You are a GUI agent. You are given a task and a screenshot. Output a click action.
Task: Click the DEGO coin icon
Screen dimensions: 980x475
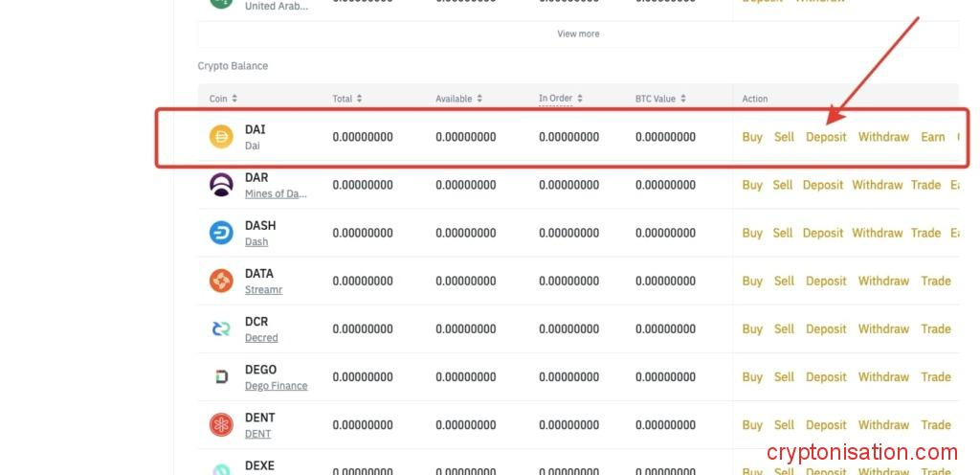(221, 376)
